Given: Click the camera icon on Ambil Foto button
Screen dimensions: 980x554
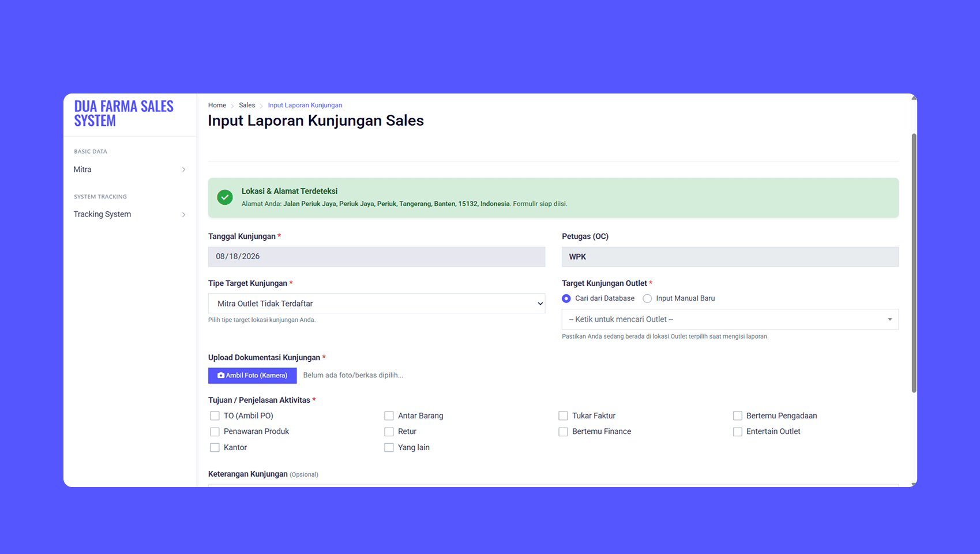Looking at the screenshot, I should 221,376.
